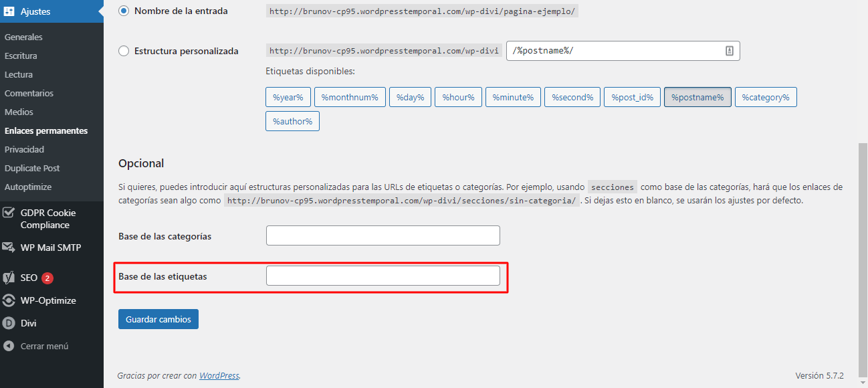
Task: Insert the %second% tag
Action: 572,97
